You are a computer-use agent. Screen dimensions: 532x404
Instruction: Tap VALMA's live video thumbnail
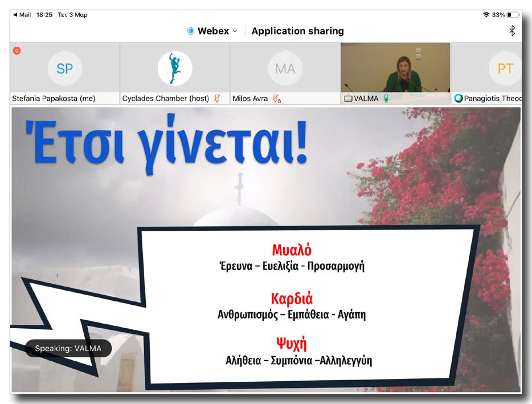[395, 67]
